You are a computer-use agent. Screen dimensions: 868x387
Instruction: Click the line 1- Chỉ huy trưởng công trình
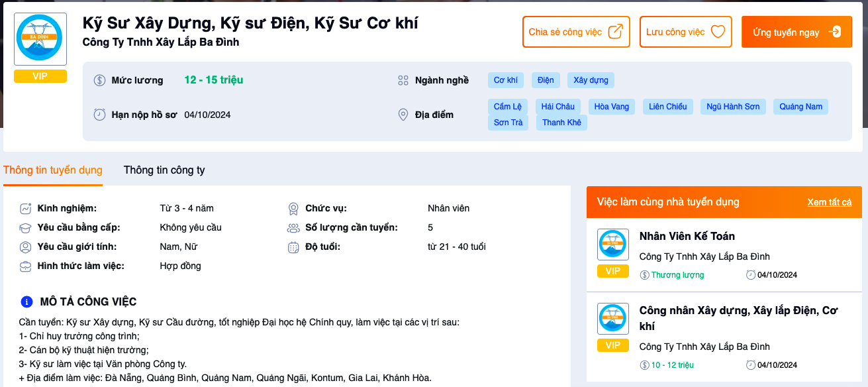(79, 336)
